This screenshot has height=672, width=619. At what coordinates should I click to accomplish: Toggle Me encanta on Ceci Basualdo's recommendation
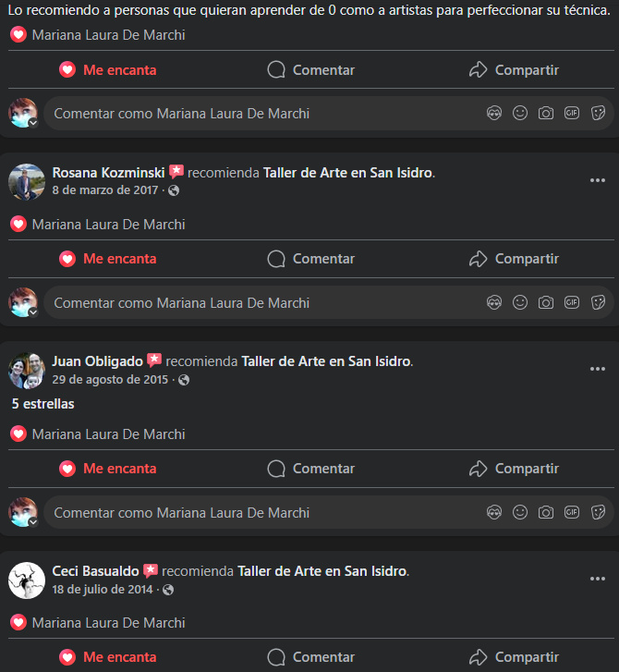click(x=108, y=657)
